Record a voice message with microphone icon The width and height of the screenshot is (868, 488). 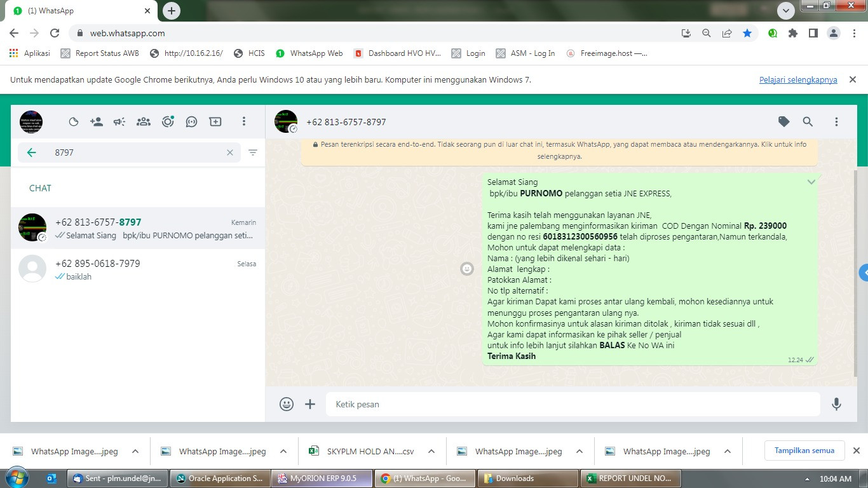(836, 404)
